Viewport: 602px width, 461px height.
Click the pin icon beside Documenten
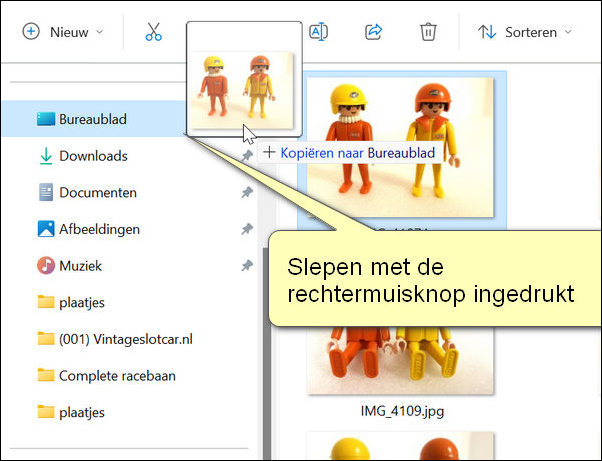(x=246, y=192)
